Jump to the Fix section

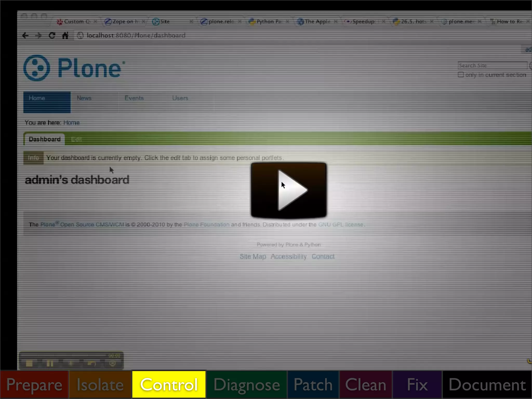point(417,385)
